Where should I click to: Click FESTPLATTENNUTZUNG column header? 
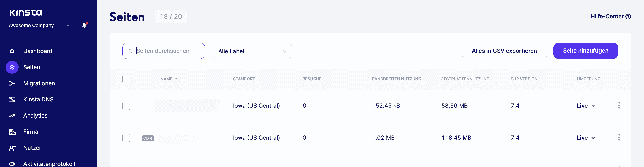coord(465,79)
